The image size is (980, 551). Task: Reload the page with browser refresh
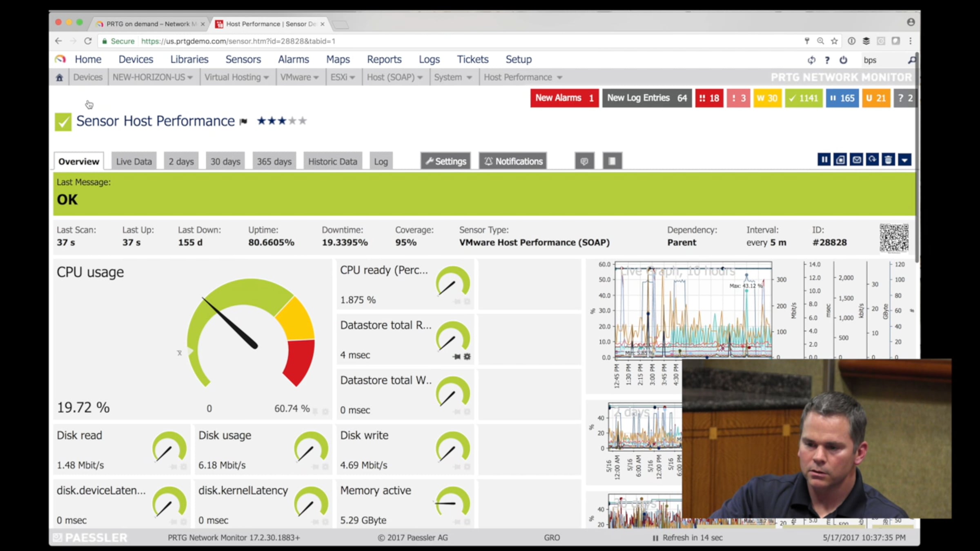[x=88, y=41]
